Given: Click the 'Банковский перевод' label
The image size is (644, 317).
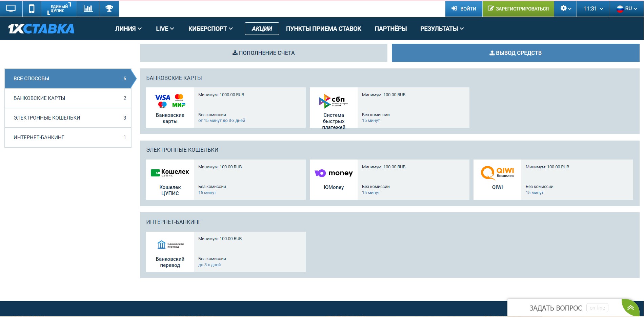Looking at the screenshot, I should 170,262.
